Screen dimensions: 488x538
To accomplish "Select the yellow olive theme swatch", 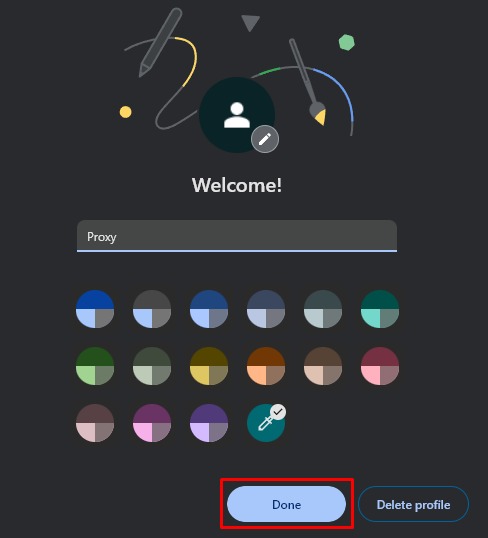I will pyautogui.click(x=209, y=366).
